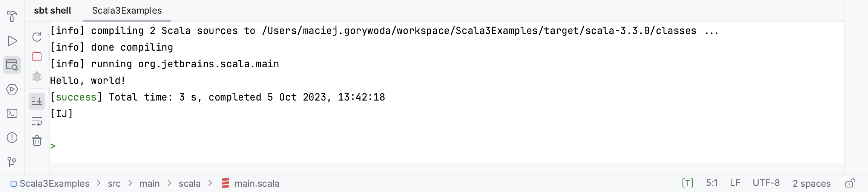Open the 2 spaces indentation settings

[811, 183]
